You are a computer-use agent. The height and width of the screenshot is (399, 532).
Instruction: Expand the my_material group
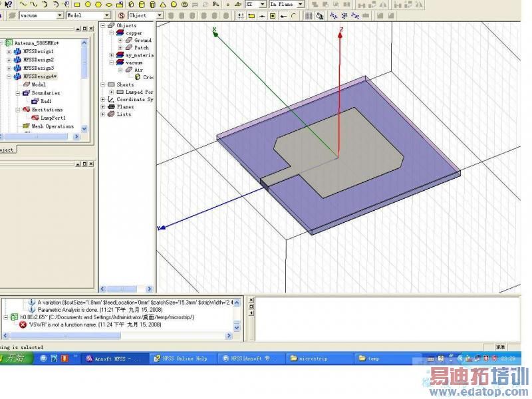[x=112, y=55]
